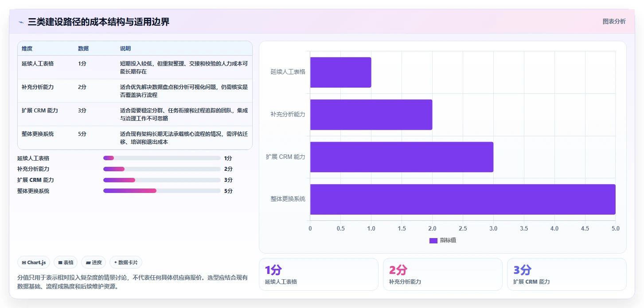Click the description starting 适合需要稳定分群
The image size is (644, 308).
coord(184,114)
